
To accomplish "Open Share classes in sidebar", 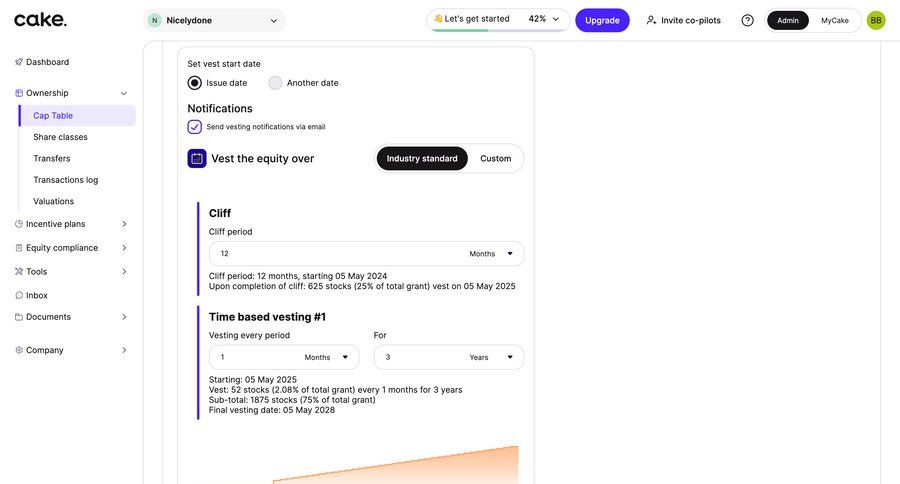I will click(60, 137).
